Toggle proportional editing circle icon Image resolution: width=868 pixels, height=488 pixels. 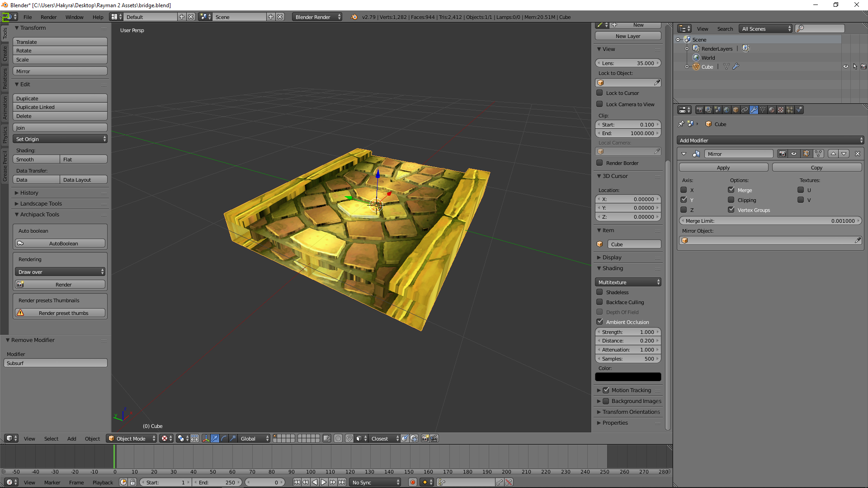(338, 438)
